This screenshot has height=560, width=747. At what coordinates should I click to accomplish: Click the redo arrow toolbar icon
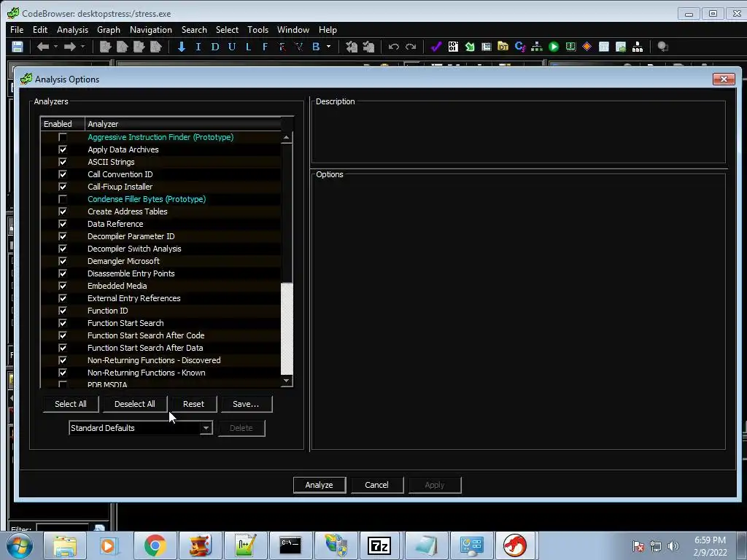click(x=411, y=47)
